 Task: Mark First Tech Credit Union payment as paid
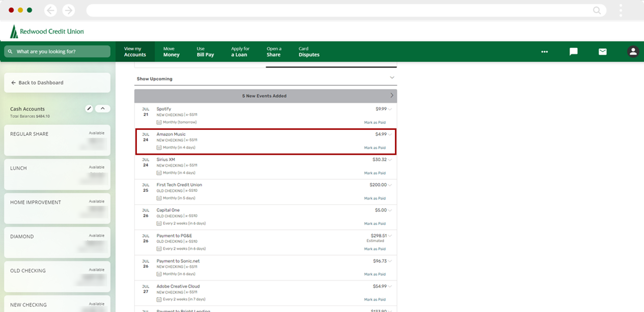coord(375,198)
